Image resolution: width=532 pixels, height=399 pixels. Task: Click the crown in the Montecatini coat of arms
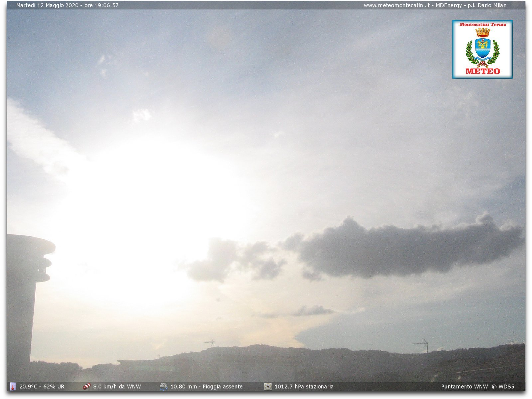[483, 32]
